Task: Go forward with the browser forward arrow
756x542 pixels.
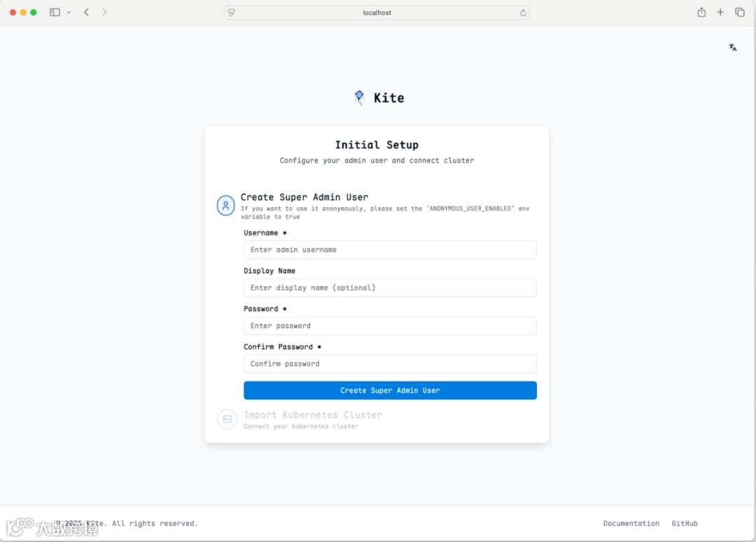Action: pyautogui.click(x=104, y=13)
